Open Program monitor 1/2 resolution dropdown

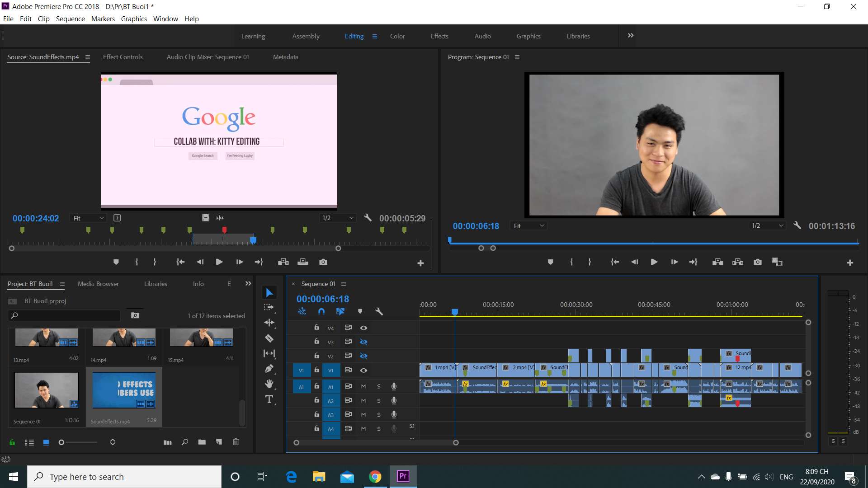coord(767,225)
